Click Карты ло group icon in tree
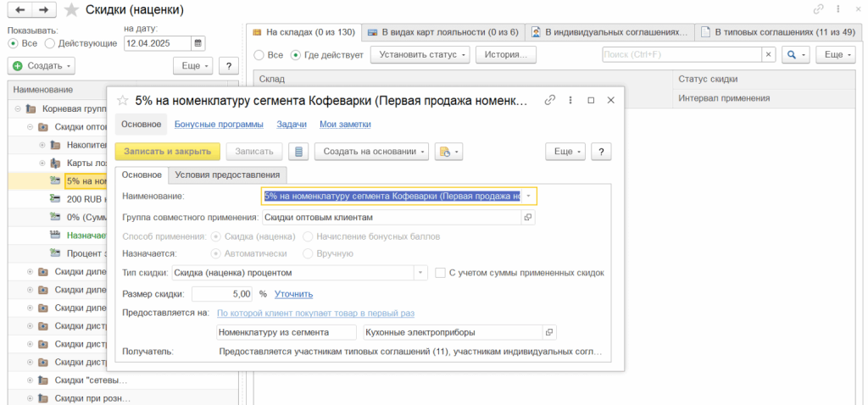The height and width of the screenshot is (405, 868). [x=55, y=164]
